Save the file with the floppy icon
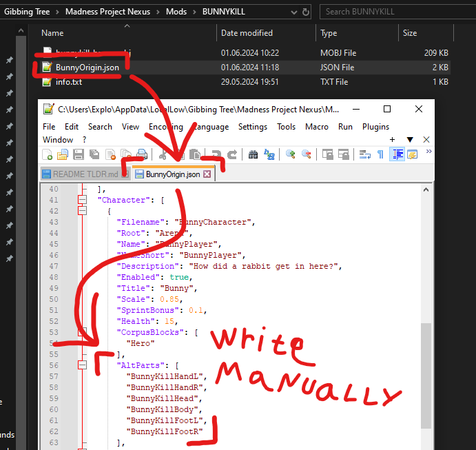The height and width of the screenshot is (450, 476). pyautogui.click(x=79, y=154)
